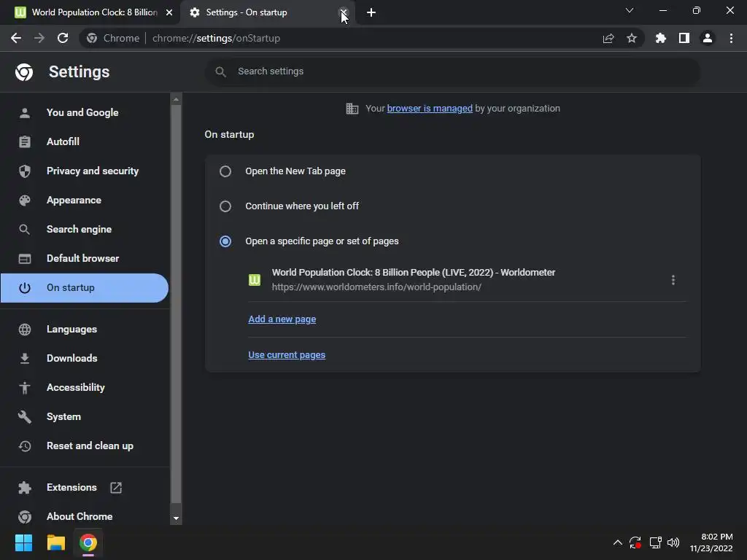Open more actions for Worldometer startup page

pos(673,280)
